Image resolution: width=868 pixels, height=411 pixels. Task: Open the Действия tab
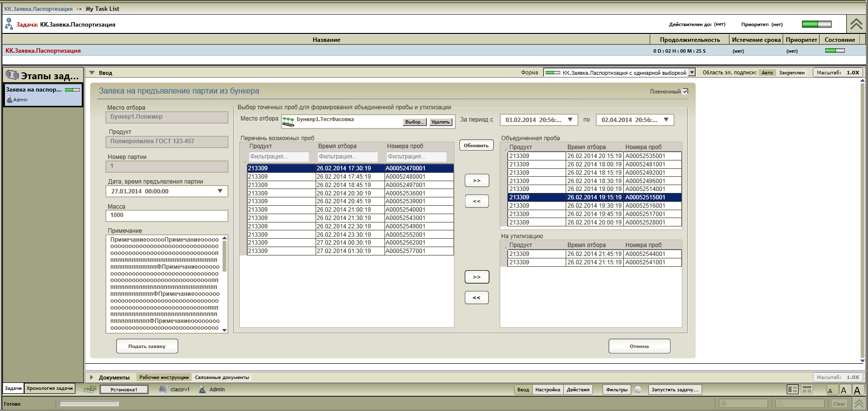(578, 389)
